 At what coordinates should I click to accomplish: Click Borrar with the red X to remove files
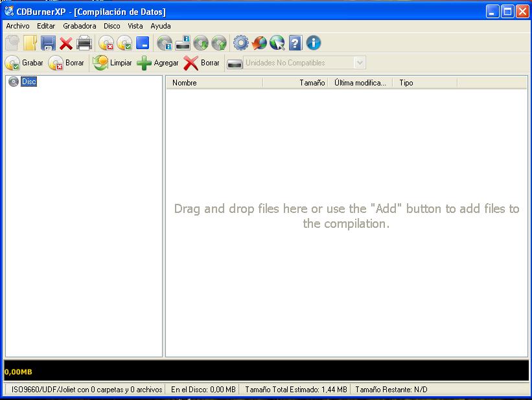coord(202,63)
